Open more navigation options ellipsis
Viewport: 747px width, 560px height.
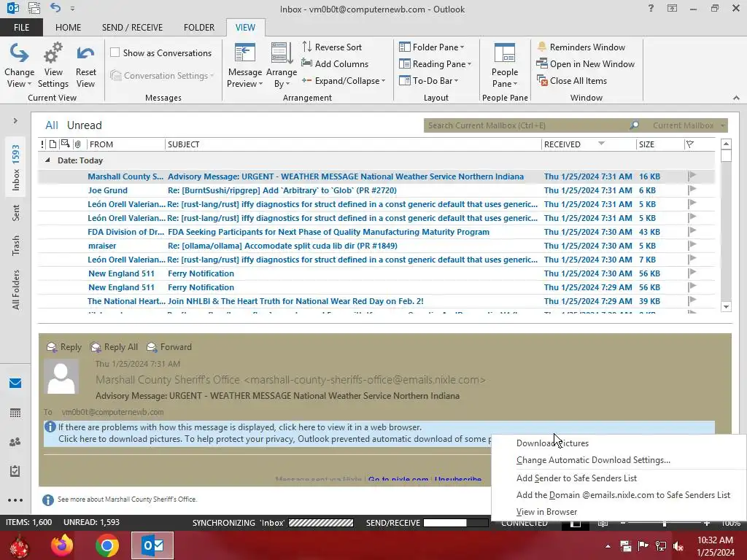tap(15, 500)
